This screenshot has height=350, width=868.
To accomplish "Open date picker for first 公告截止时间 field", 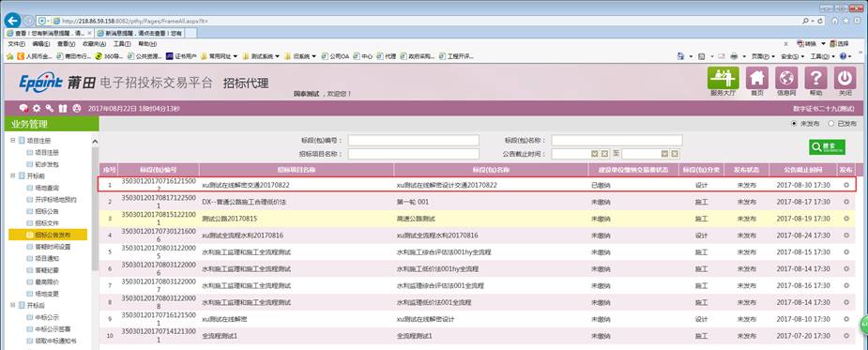I will [595, 154].
